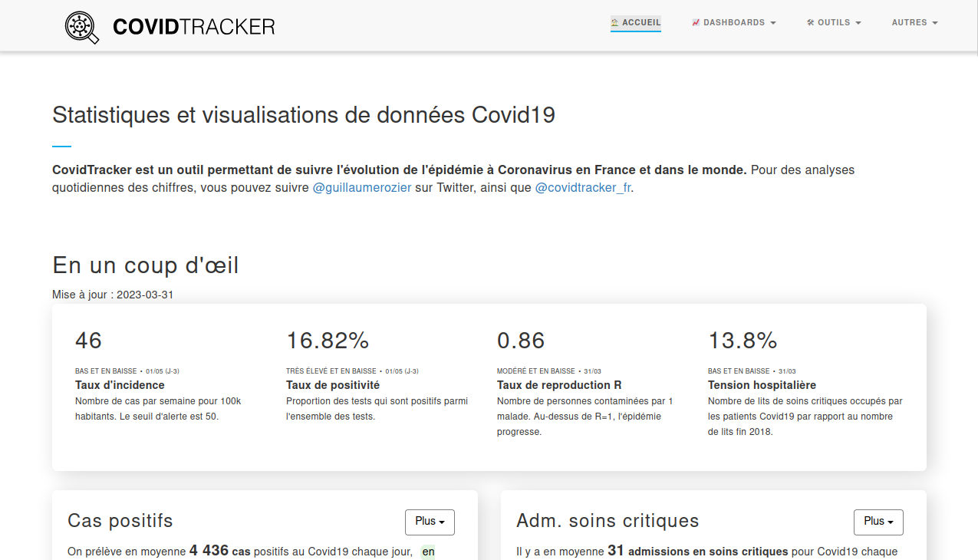Click the COVIDTRACKER brand name
This screenshot has height=560, width=978.
(193, 27)
